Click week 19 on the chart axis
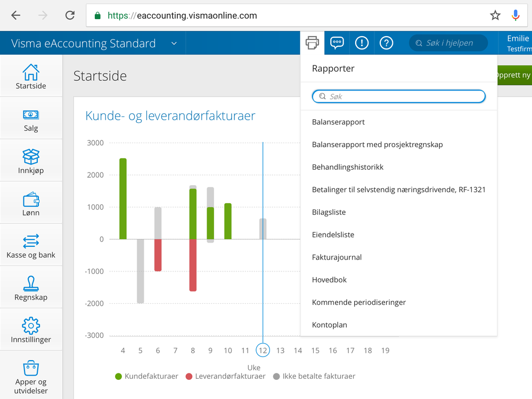The height and width of the screenshot is (399, 532). [x=385, y=351]
